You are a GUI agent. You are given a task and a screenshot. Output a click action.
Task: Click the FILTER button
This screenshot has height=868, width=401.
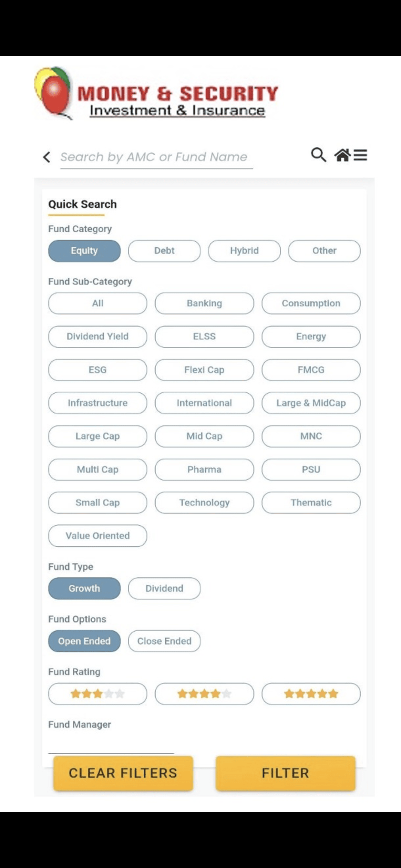285,773
